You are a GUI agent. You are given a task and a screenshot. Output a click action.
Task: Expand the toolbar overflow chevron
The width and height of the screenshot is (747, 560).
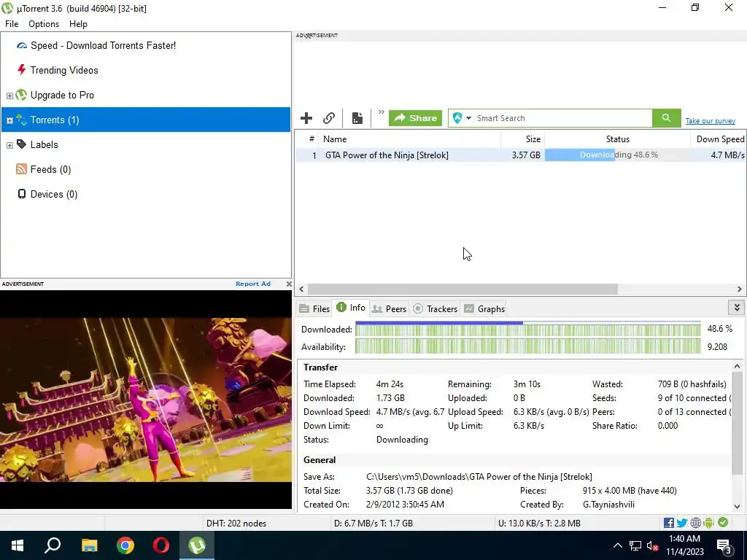click(381, 112)
